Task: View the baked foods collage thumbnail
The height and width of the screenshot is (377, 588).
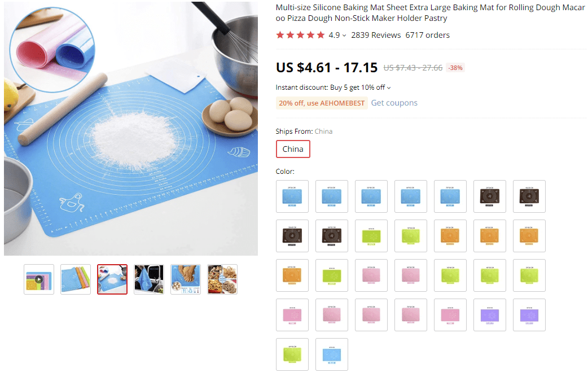Action: pyautogui.click(x=222, y=279)
